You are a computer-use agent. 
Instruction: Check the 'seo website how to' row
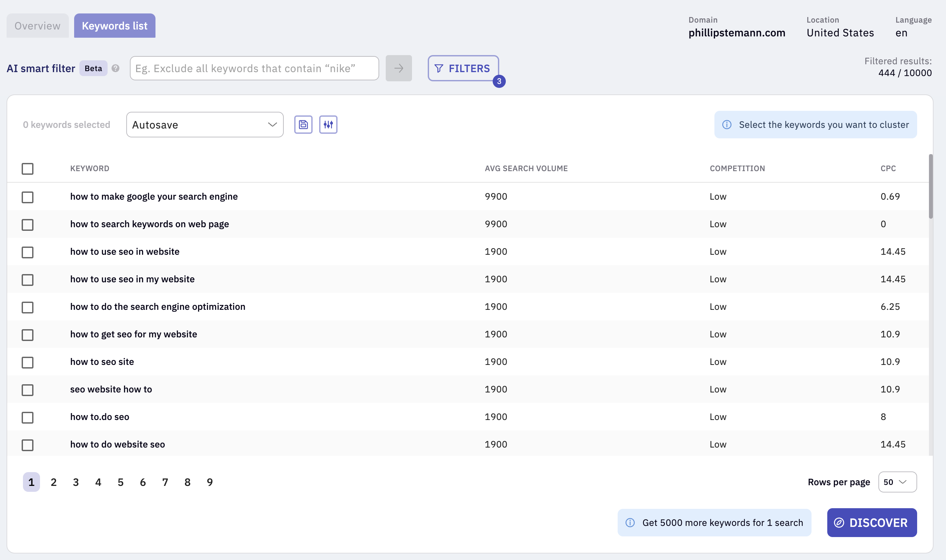[28, 390]
